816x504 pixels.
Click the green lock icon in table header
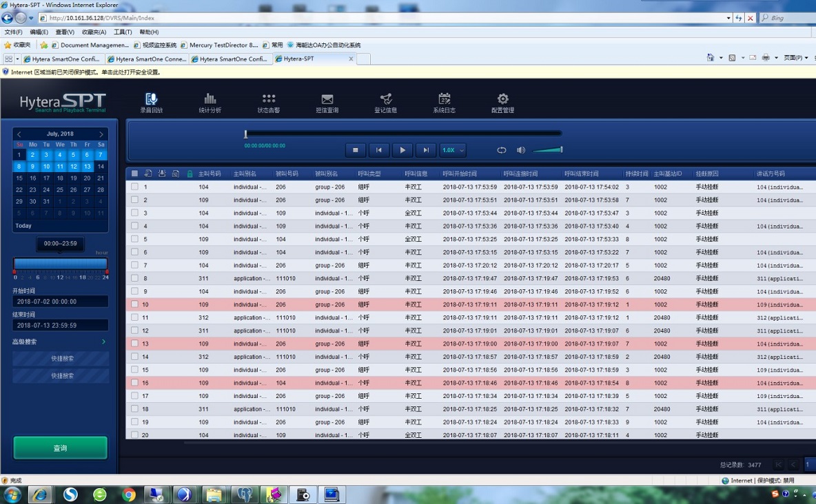(x=190, y=174)
